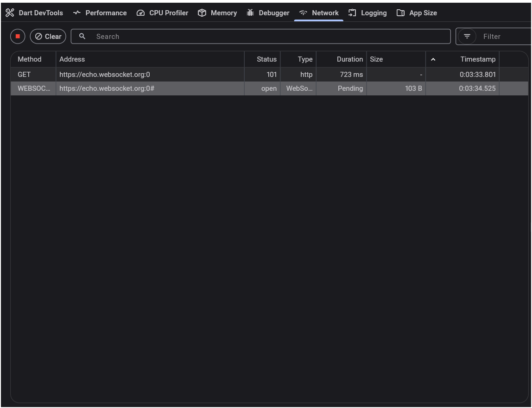This screenshot has height=408, width=532.
Task: Switch to the CPU Profiler tab
Action: click(x=162, y=13)
